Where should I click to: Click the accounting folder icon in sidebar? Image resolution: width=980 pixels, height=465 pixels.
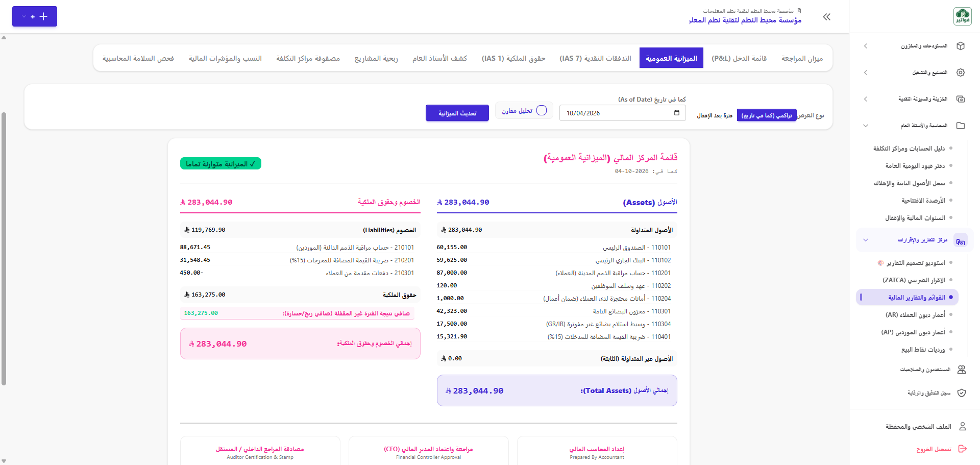pos(961,126)
